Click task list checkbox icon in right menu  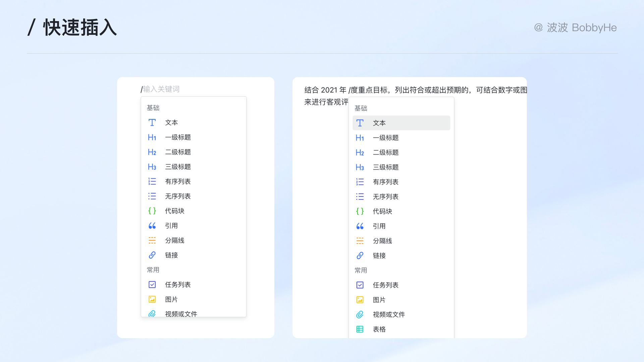click(x=360, y=285)
